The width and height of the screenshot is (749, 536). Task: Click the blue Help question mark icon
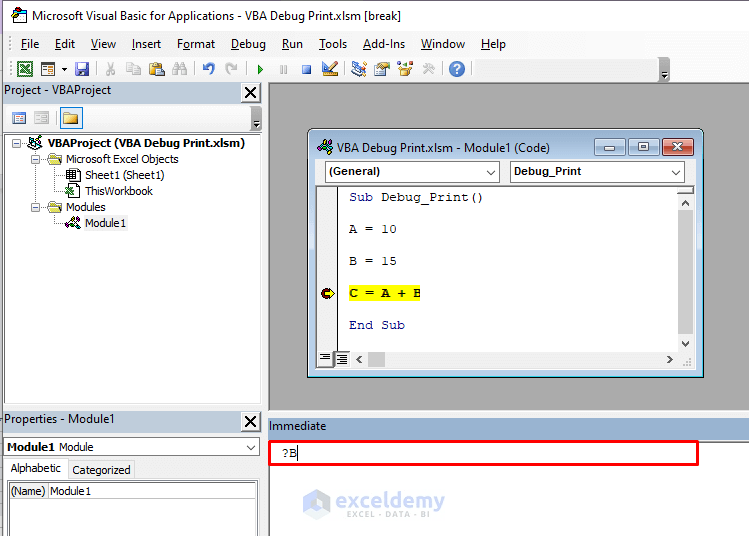click(x=457, y=69)
